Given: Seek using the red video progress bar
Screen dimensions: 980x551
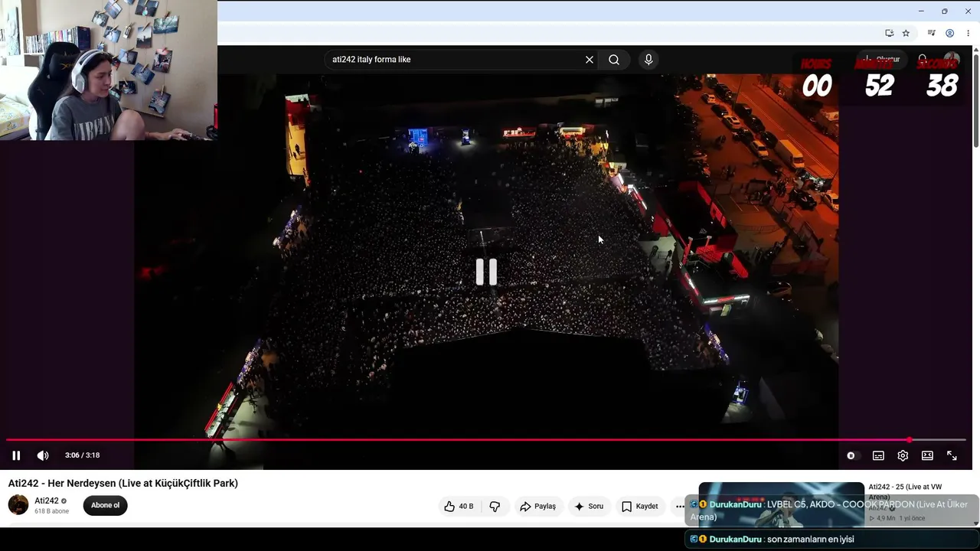Looking at the screenshot, I should (485, 440).
